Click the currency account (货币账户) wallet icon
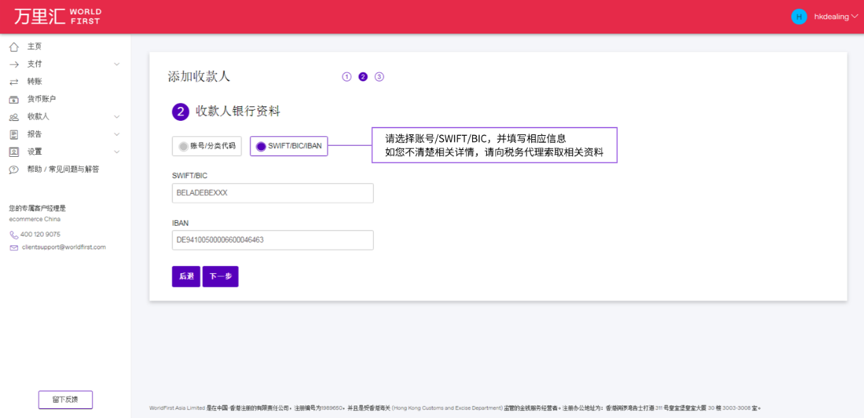 coord(13,99)
